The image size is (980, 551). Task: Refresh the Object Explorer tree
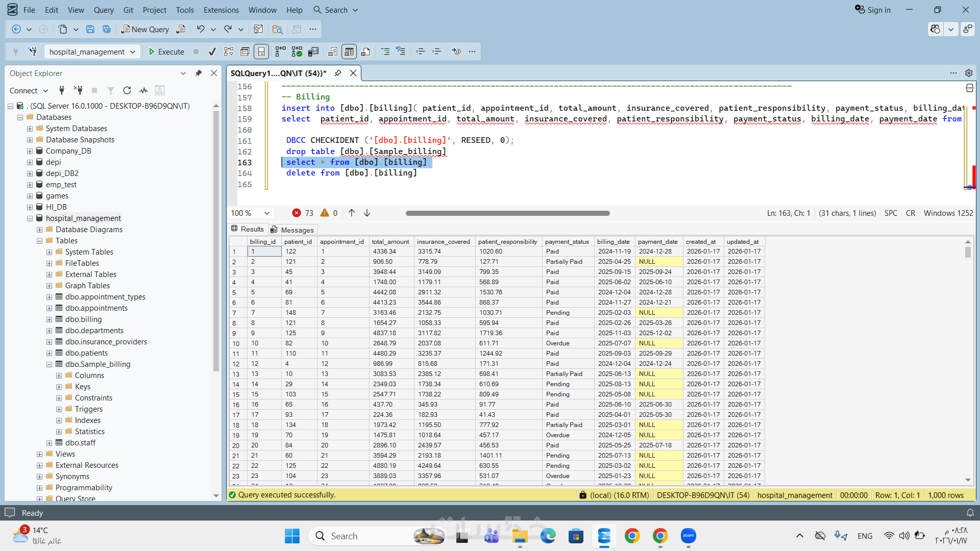127,90
